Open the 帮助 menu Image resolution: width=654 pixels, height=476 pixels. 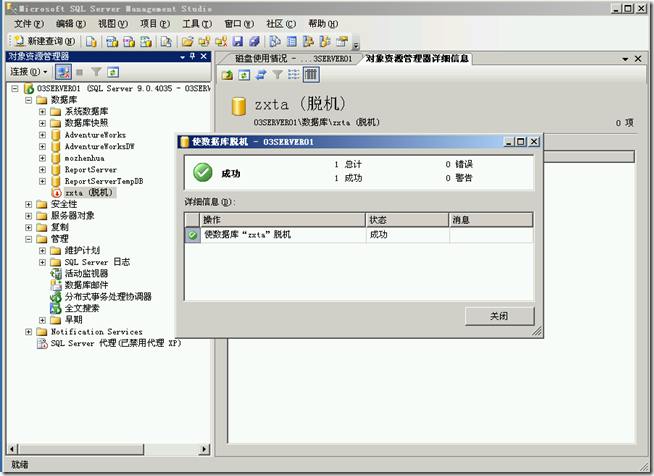pos(323,24)
